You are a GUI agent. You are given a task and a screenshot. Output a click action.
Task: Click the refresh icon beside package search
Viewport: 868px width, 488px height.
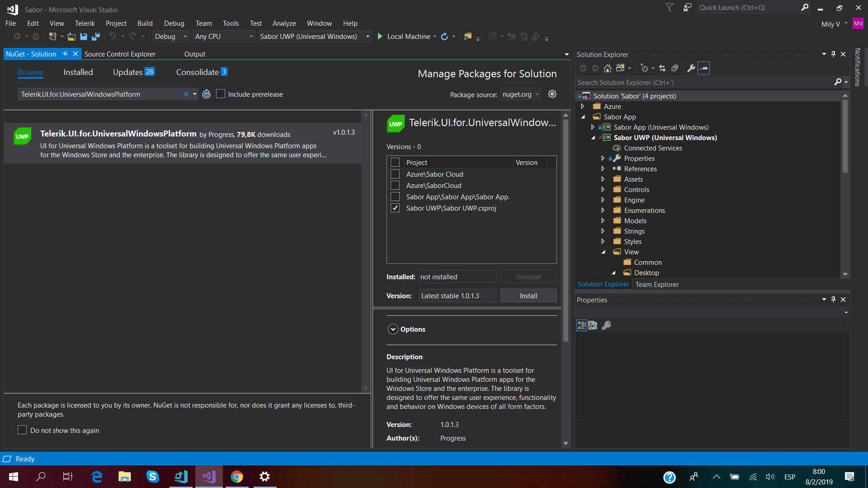(x=207, y=94)
